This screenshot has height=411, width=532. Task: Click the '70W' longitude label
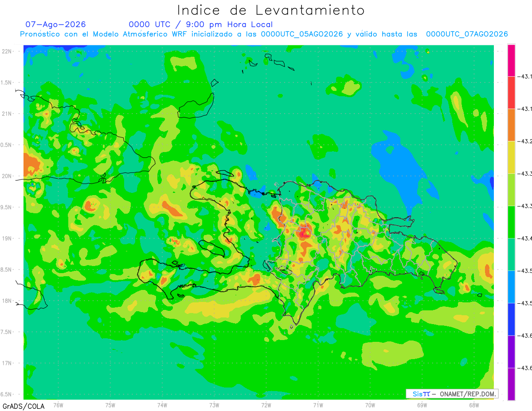(x=370, y=405)
